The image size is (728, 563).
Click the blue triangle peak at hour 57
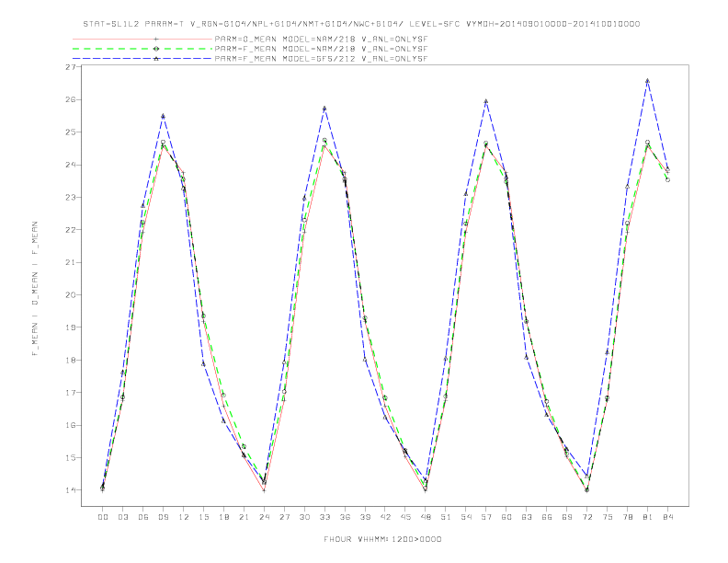486,101
